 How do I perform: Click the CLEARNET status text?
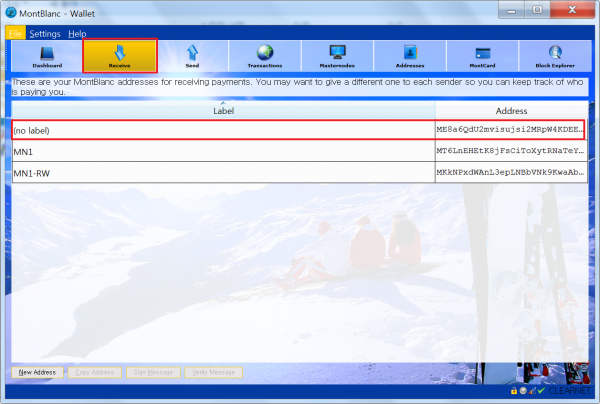pos(569,391)
